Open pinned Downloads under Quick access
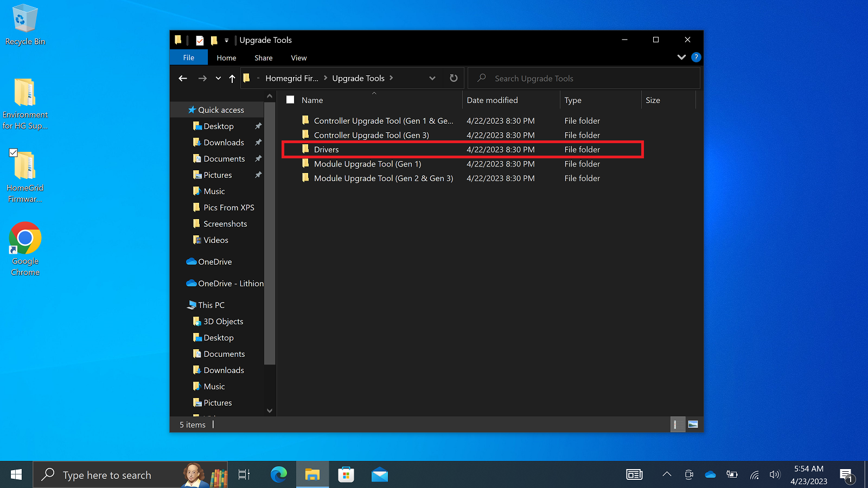This screenshot has width=868, height=488. (x=224, y=143)
